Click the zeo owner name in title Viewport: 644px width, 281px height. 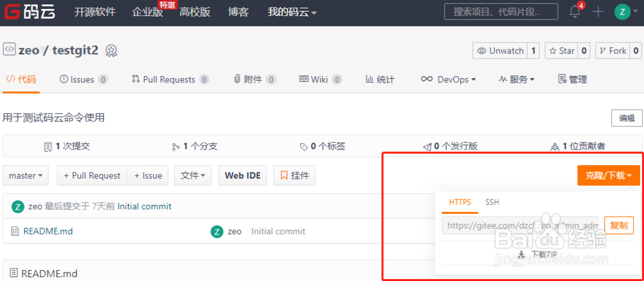click(29, 50)
